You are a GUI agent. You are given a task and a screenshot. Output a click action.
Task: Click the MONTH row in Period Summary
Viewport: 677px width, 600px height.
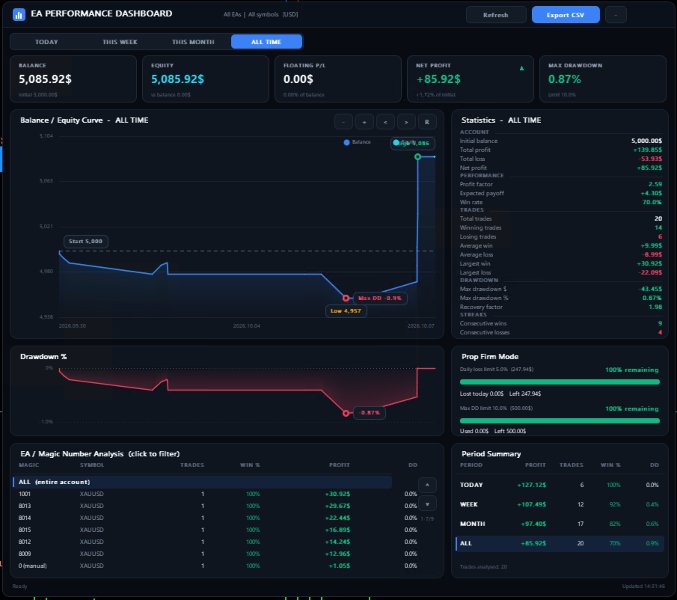[x=560, y=524]
